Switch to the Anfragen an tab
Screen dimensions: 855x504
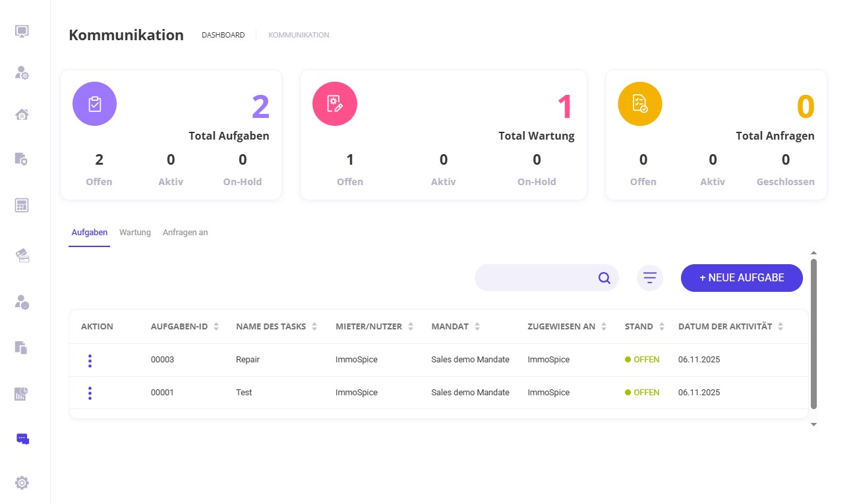[x=185, y=233]
